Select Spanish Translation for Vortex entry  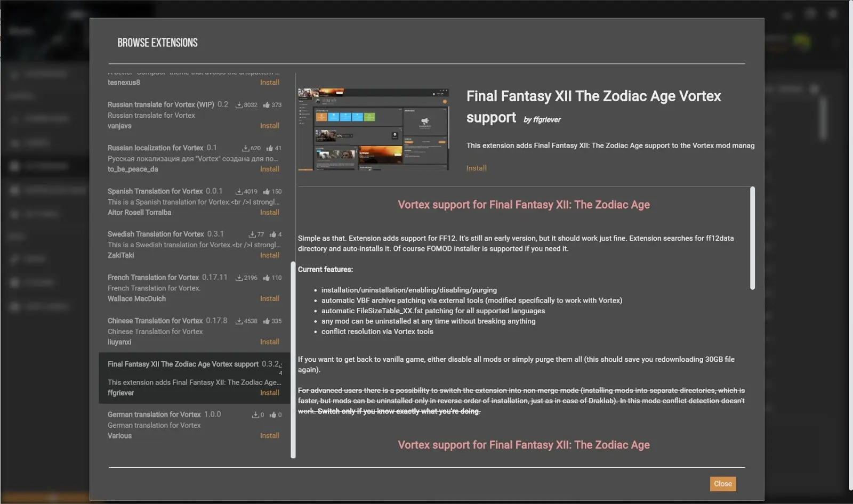195,201
